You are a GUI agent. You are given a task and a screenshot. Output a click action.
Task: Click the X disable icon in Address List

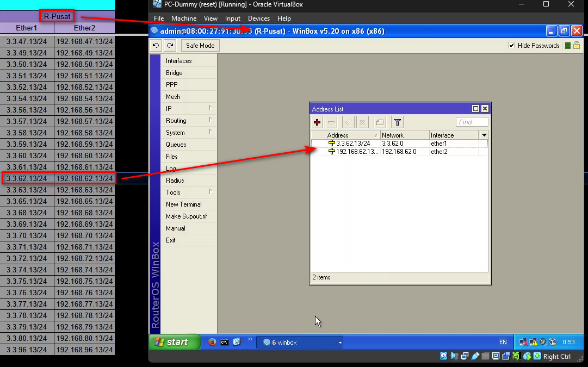[x=362, y=122]
